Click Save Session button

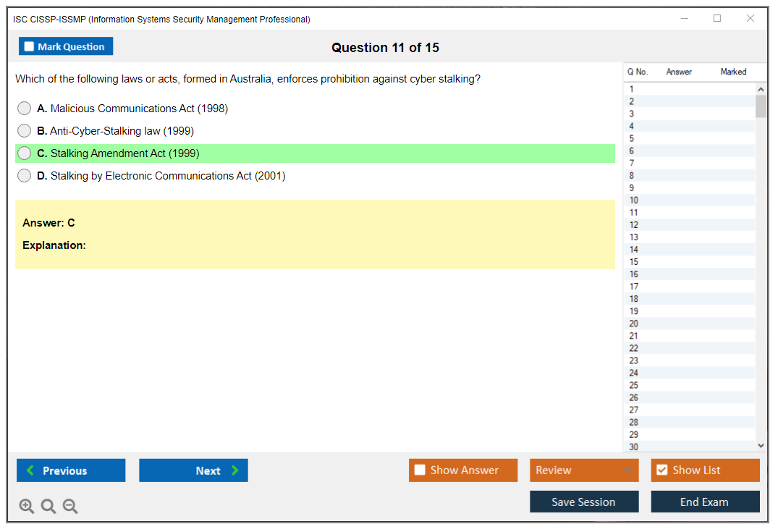point(584,502)
